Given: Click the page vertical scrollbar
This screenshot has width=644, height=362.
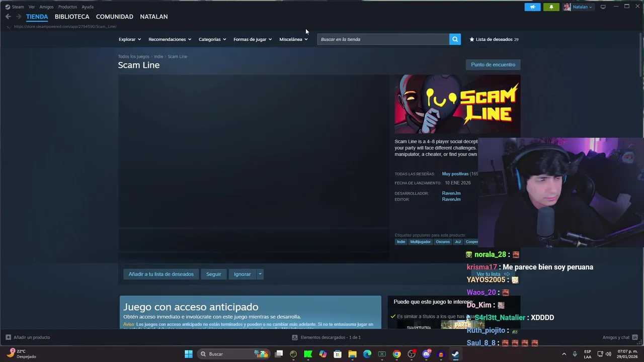Looking at the screenshot, I should (x=640, y=54).
